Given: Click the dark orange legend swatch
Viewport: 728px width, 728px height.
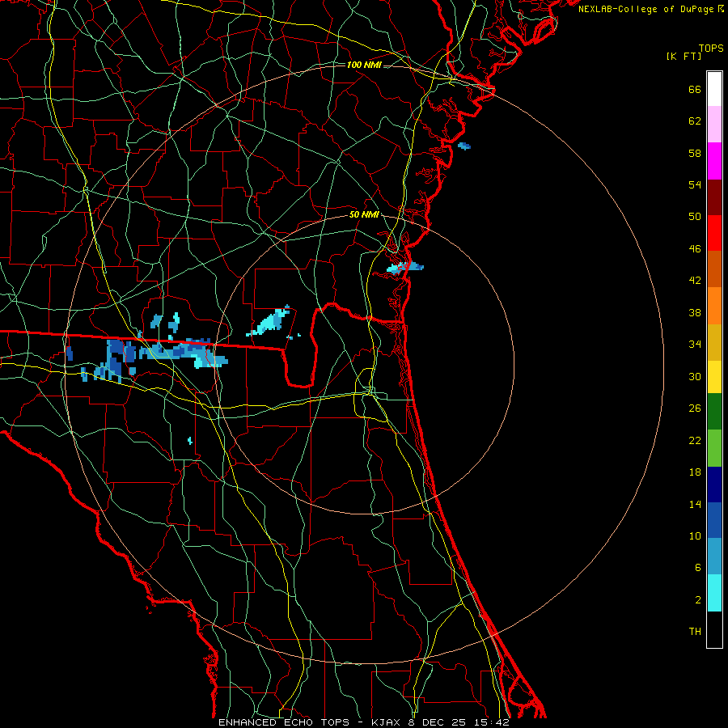Looking at the screenshot, I should (x=714, y=269).
